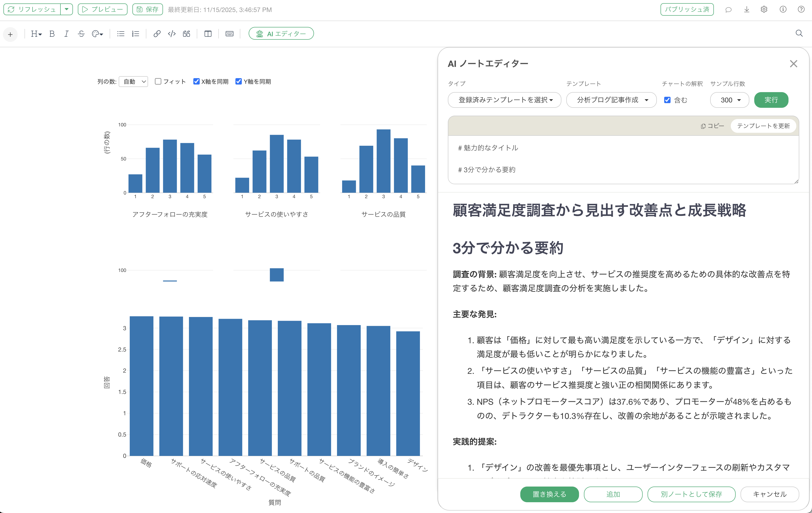The height and width of the screenshot is (513, 812).
Task: Insert a hyperlink via the link icon
Action: pos(157,34)
